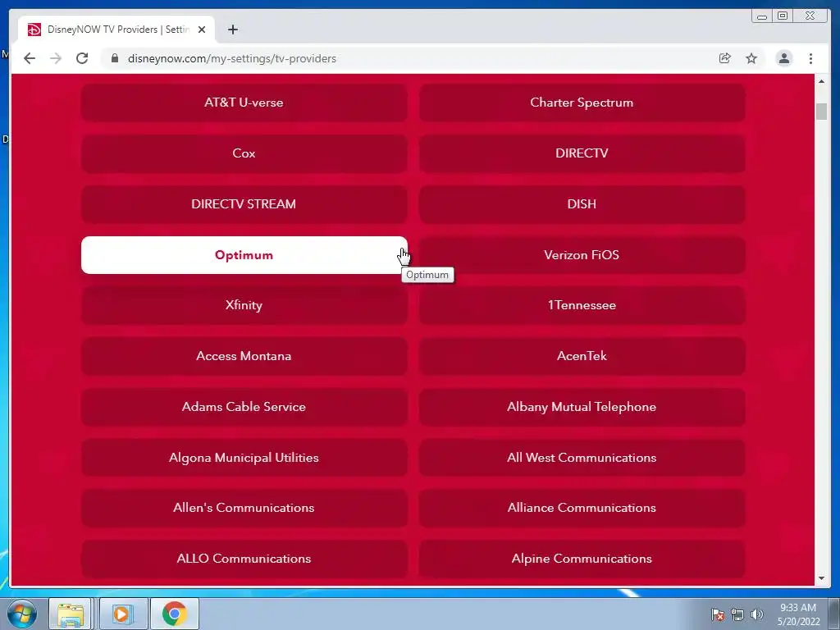This screenshot has height=630, width=840.
Task: Open the Chrome three-dot menu
Action: click(810, 58)
